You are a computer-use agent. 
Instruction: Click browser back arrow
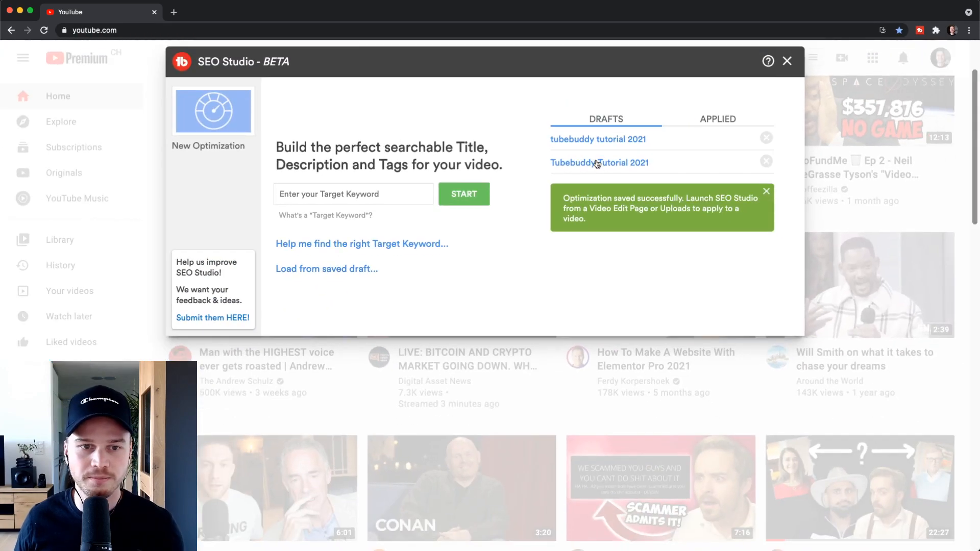(11, 30)
